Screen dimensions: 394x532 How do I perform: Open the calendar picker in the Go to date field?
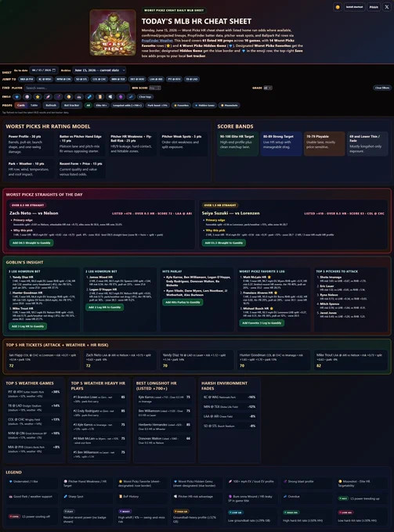54,70
